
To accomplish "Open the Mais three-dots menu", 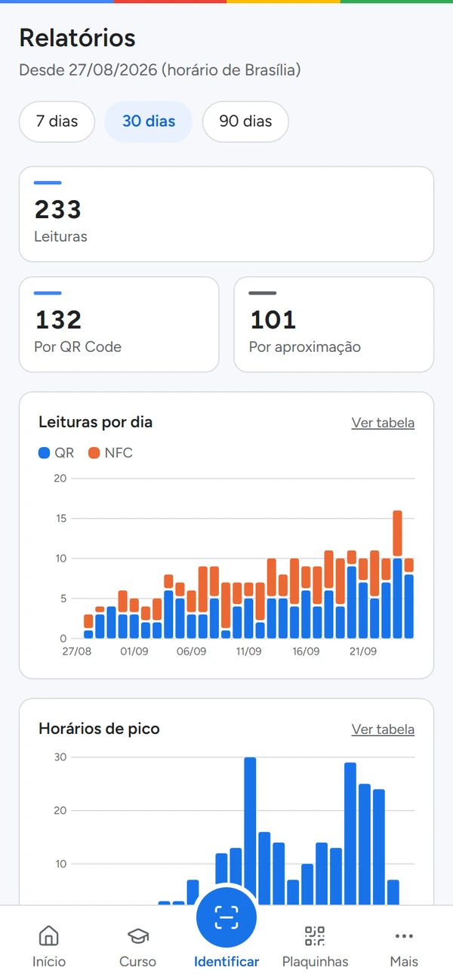I will pyautogui.click(x=404, y=936).
